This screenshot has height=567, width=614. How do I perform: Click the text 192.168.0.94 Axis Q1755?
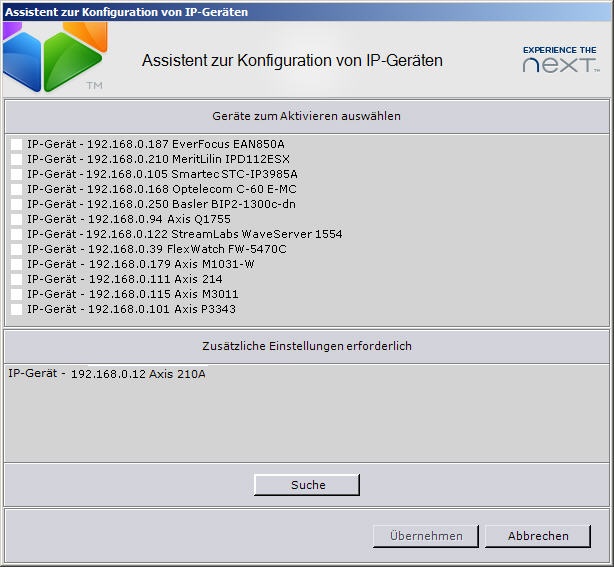click(x=159, y=219)
